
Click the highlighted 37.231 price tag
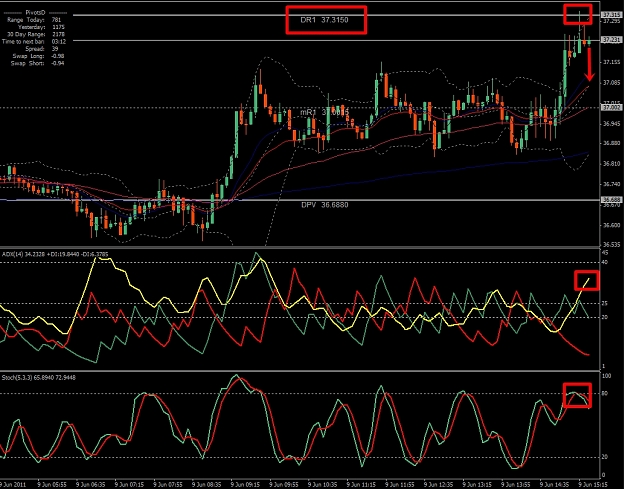612,40
